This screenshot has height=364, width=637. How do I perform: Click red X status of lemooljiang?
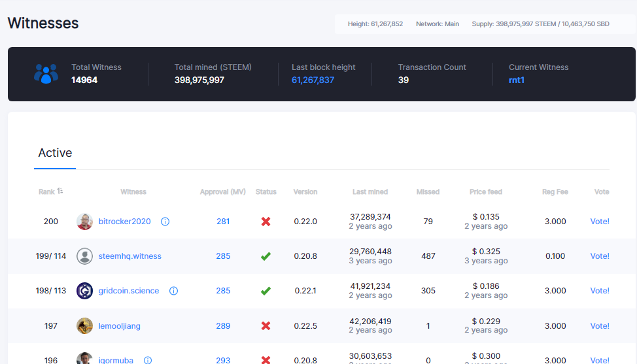pyautogui.click(x=266, y=326)
